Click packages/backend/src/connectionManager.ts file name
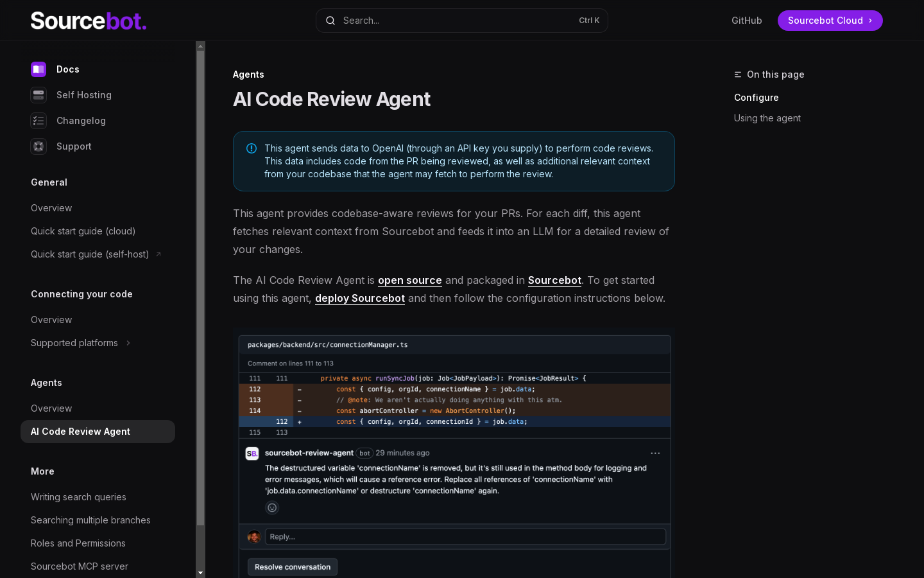Image resolution: width=924 pixels, height=578 pixels. click(x=328, y=345)
